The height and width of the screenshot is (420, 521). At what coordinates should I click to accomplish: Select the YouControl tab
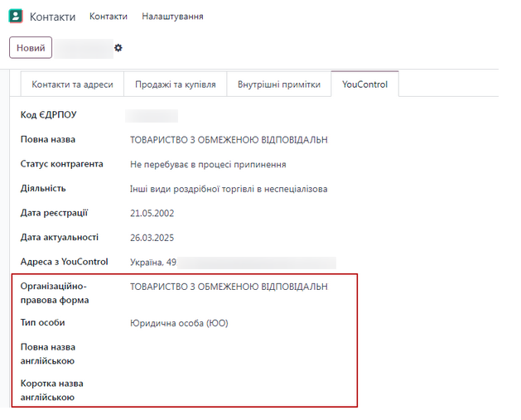(364, 84)
